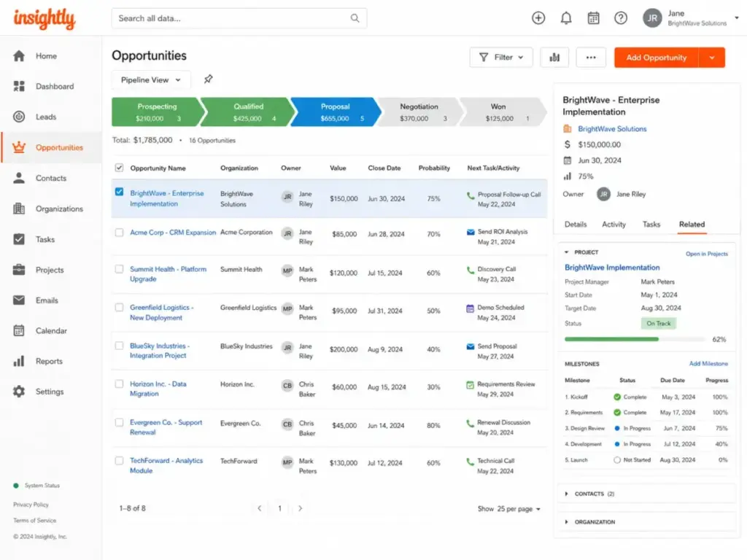The image size is (747, 560).
Task: Uncheck BrightWave Enterprise Implementation row checkbox
Action: [x=119, y=192]
